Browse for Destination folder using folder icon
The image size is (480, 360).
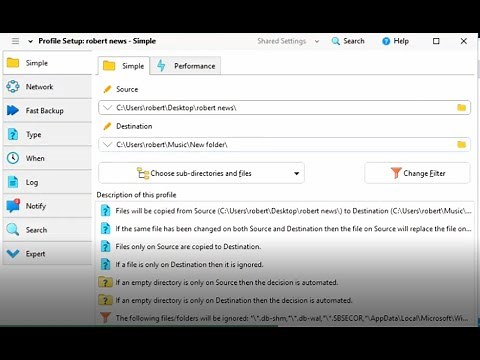pyautogui.click(x=461, y=144)
